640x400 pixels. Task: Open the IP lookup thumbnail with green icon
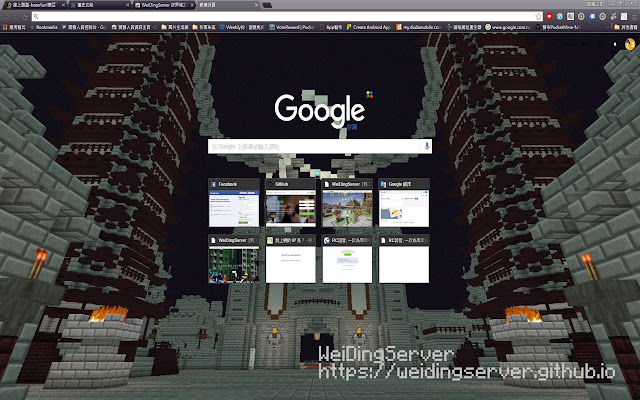click(291, 259)
